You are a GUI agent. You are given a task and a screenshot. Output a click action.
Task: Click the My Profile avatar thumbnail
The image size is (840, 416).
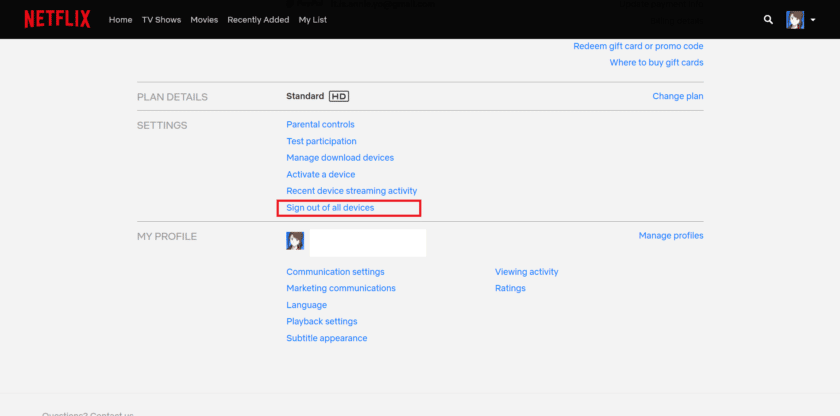295,241
